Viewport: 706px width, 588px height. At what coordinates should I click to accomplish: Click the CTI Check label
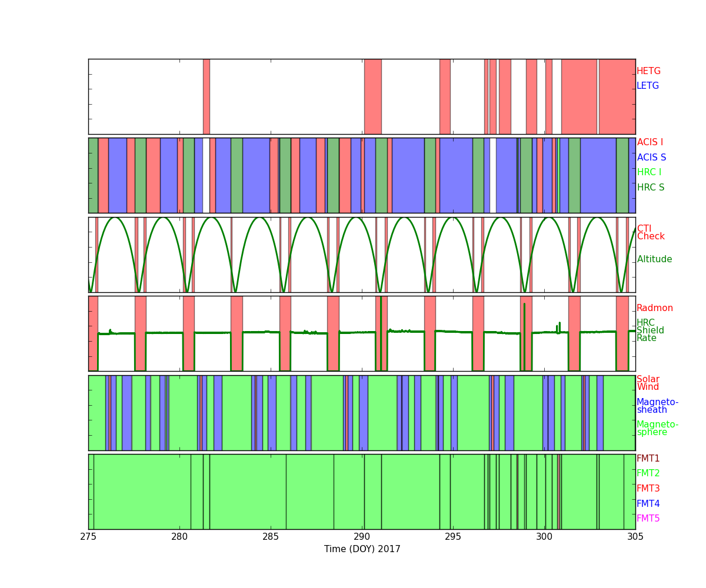(650, 233)
